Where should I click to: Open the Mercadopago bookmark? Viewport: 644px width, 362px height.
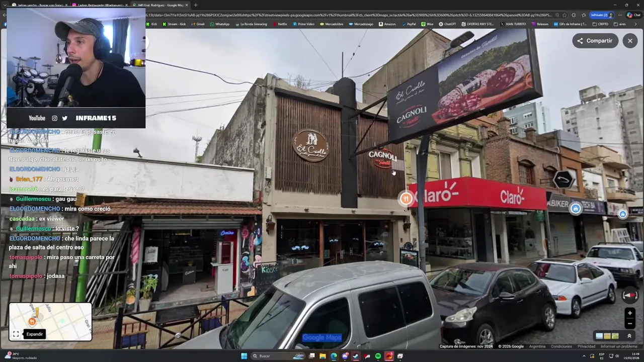click(361, 24)
